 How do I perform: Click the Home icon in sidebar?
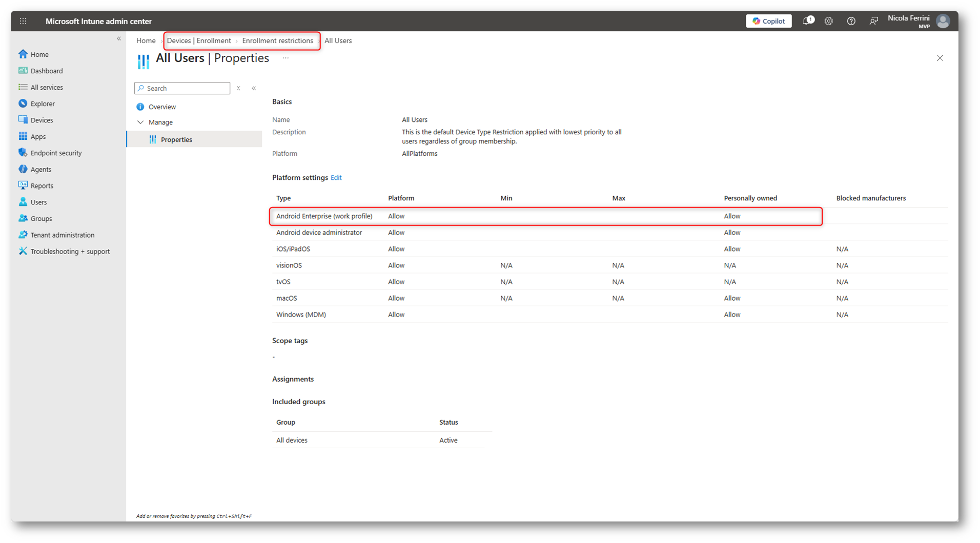pyautogui.click(x=23, y=54)
